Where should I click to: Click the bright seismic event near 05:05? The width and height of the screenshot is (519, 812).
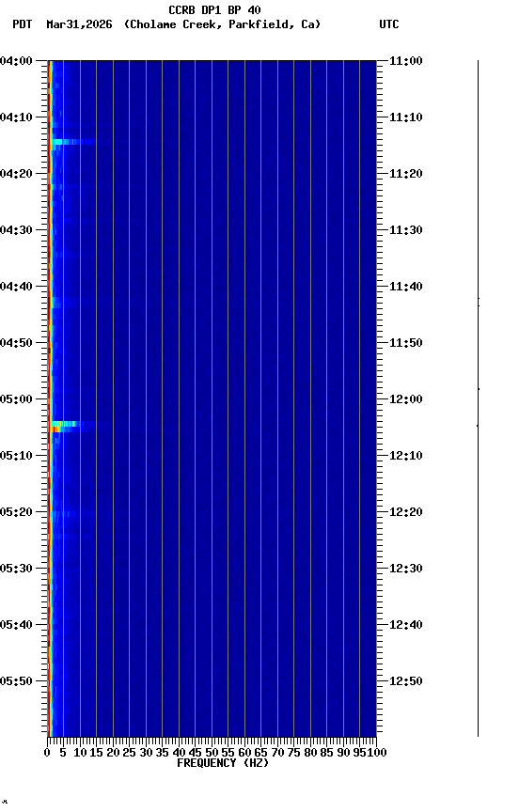[65, 426]
